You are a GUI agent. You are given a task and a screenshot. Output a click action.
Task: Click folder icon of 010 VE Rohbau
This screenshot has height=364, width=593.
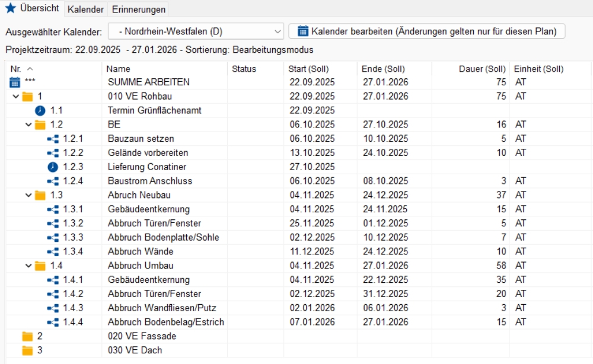tap(27, 97)
